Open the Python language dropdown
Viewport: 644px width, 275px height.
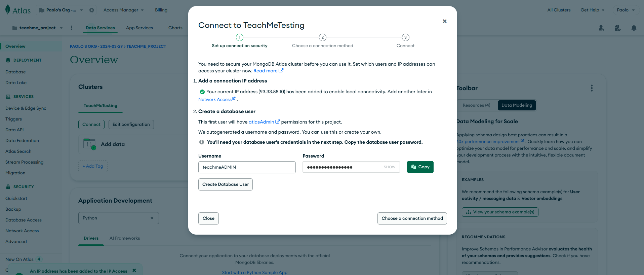119,218
